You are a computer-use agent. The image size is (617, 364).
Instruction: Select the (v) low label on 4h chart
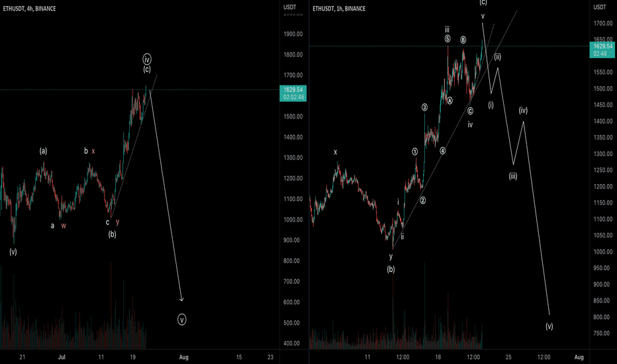click(x=13, y=252)
